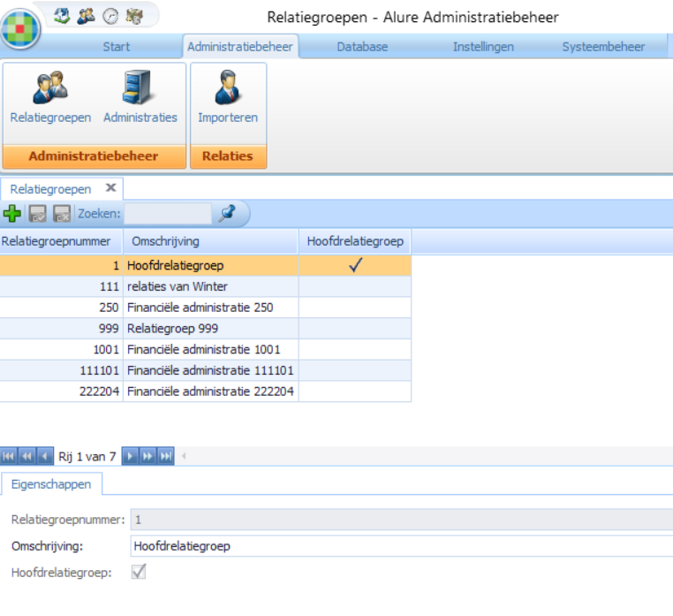Click the green plus add record icon
This screenshot has width=673, height=616.
coord(12,213)
